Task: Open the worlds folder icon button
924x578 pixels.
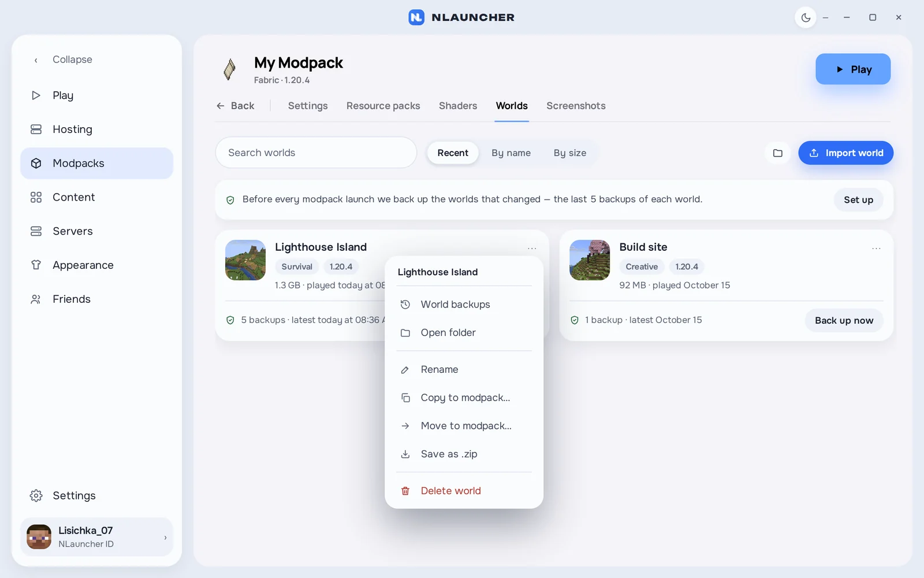Action: pyautogui.click(x=778, y=153)
